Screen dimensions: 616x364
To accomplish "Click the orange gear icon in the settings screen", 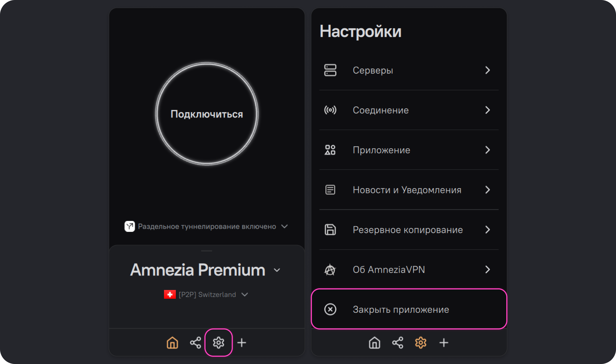I will pyautogui.click(x=421, y=342).
